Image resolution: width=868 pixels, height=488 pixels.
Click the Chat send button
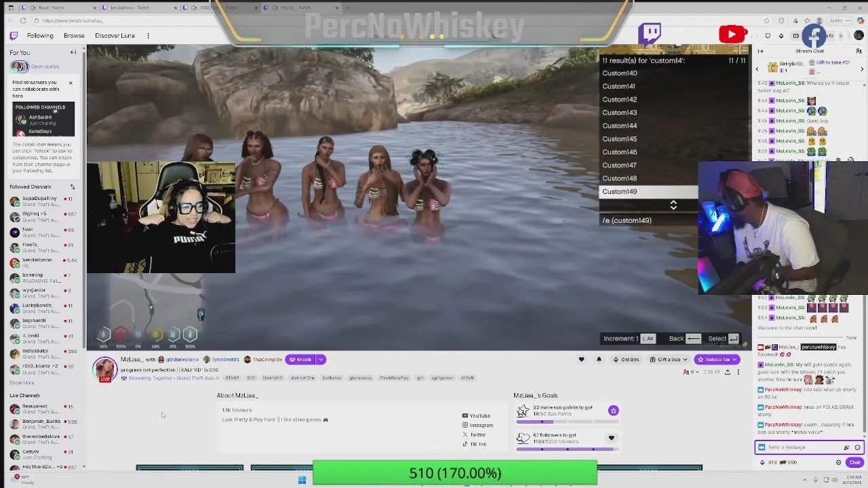coord(854,462)
